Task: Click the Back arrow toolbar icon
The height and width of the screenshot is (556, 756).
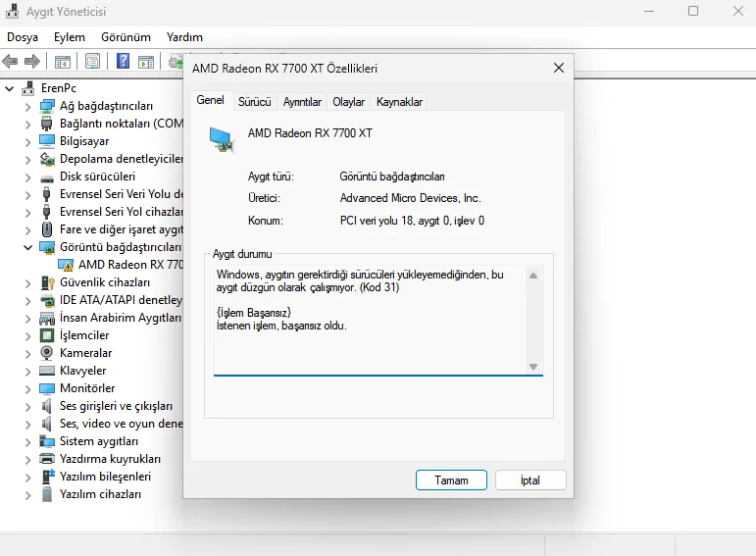Action: point(10,61)
